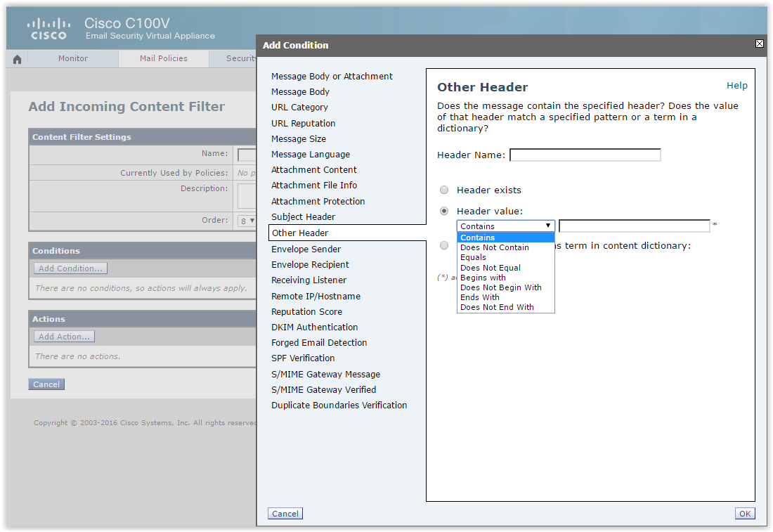Select the Envelope Sender condition
This screenshot has width=773, height=532.
click(x=306, y=249)
